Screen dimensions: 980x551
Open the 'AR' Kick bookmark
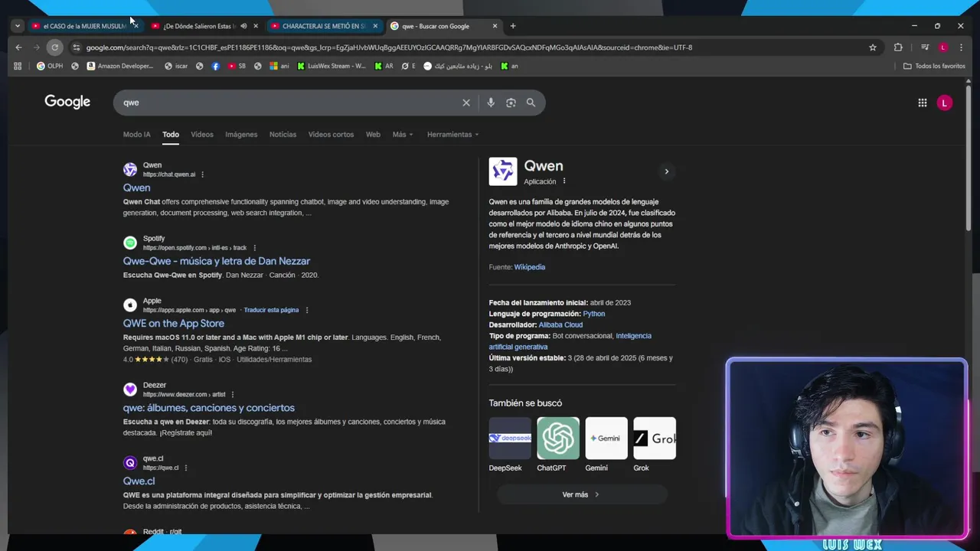point(384,66)
